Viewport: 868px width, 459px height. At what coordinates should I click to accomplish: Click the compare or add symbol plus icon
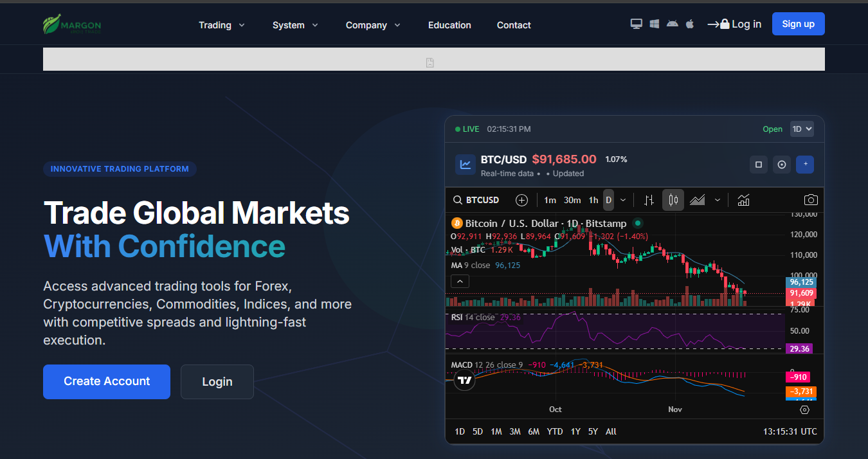pos(521,200)
